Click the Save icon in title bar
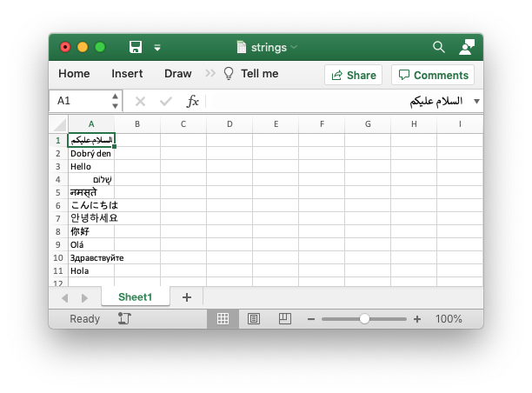 [x=136, y=47]
